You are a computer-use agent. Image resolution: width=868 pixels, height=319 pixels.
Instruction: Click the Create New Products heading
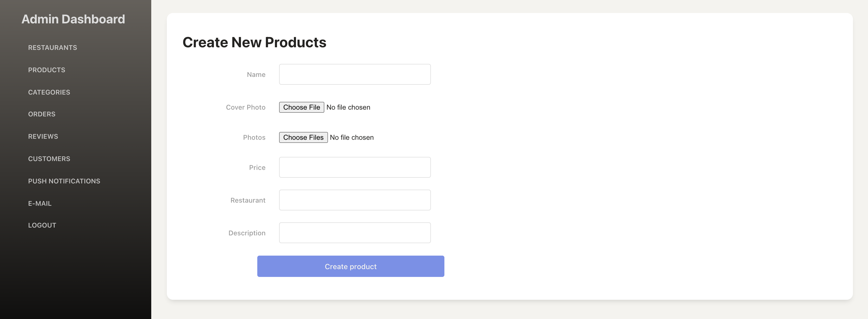point(254,42)
